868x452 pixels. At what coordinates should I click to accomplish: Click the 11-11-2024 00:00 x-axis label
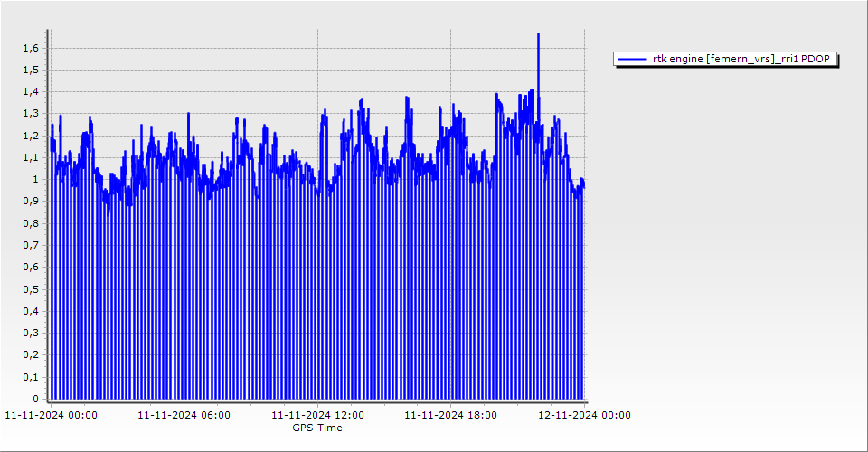click(52, 416)
